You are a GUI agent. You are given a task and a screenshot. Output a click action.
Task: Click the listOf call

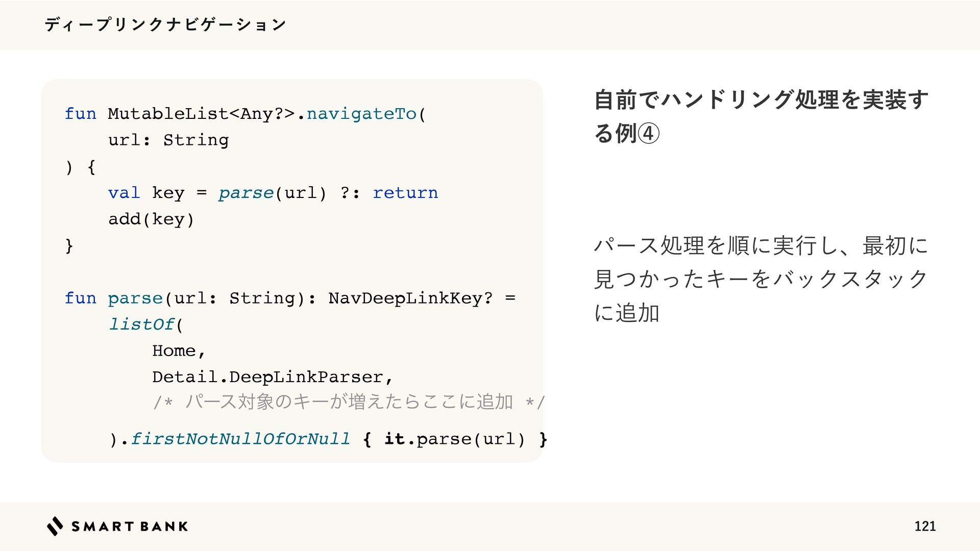coord(141,324)
